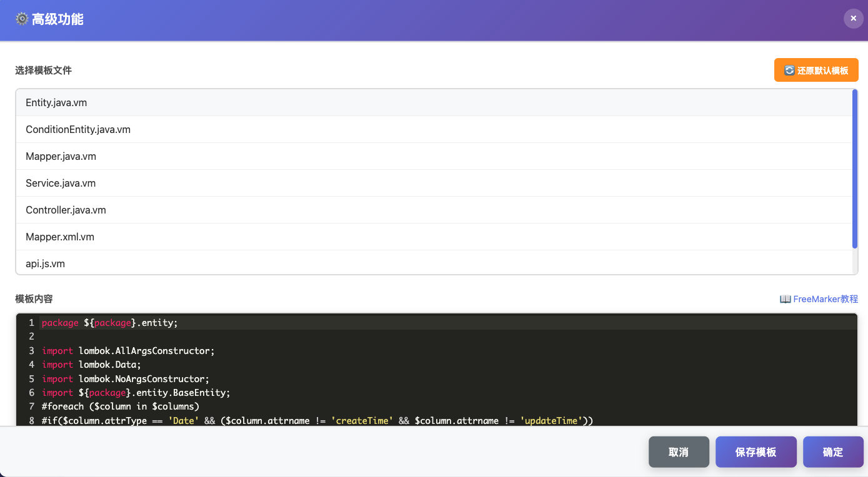Select the Mapper.xml.vm template file
868x477 pixels.
[x=60, y=237]
